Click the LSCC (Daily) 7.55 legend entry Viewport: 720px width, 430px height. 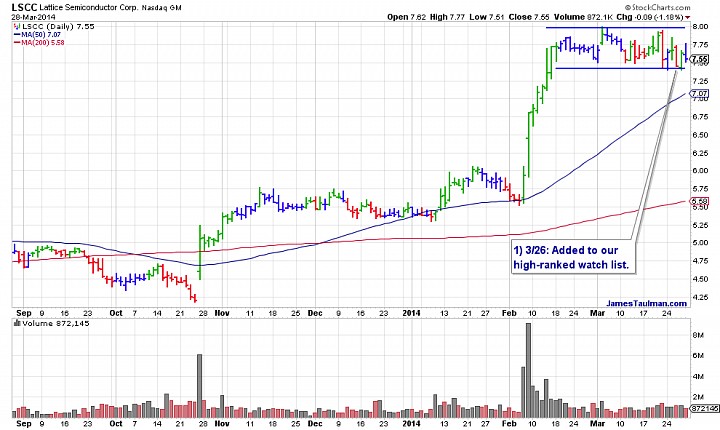coord(54,27)
